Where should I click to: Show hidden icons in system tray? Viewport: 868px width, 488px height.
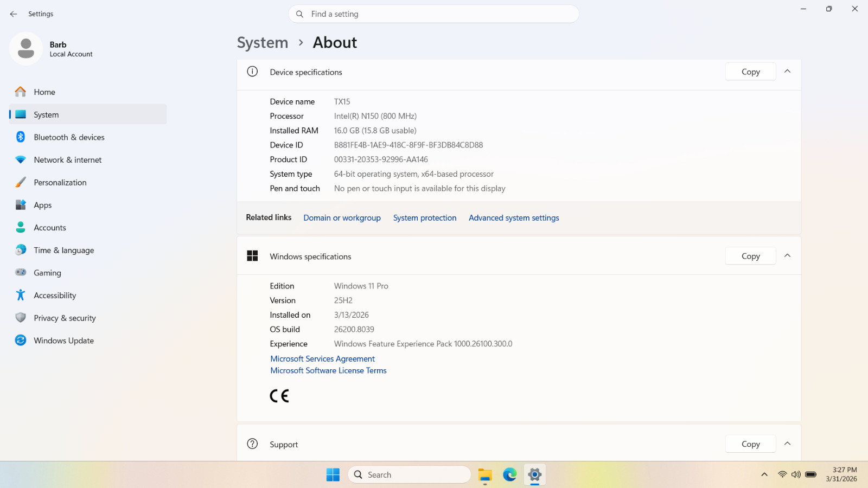pos(764,475)
